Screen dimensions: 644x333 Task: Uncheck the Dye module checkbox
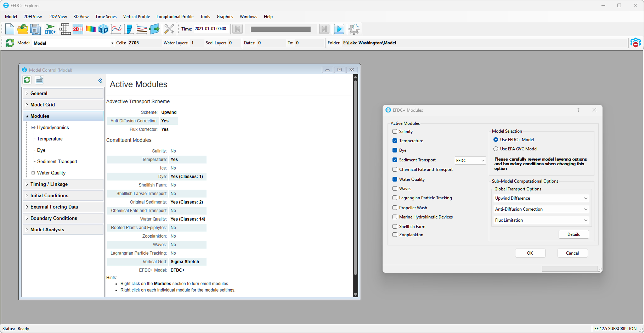pyautogui.click(x=394, y=150)
